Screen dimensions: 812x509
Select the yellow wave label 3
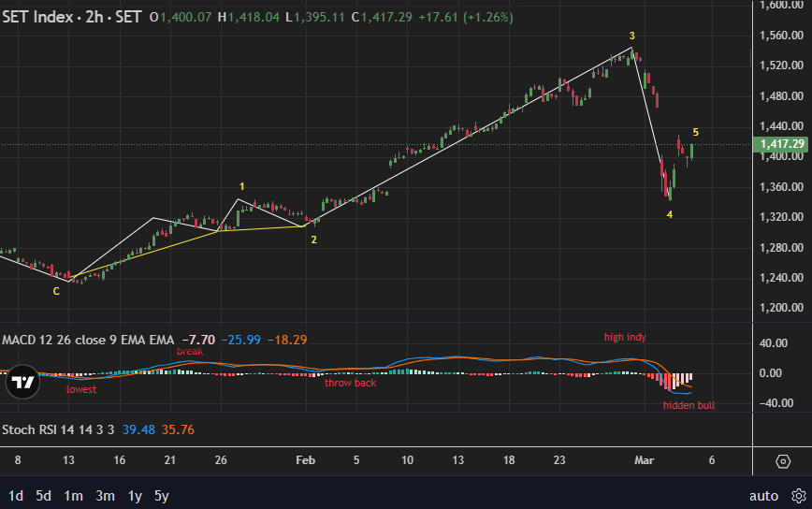[x=631, y=36]
